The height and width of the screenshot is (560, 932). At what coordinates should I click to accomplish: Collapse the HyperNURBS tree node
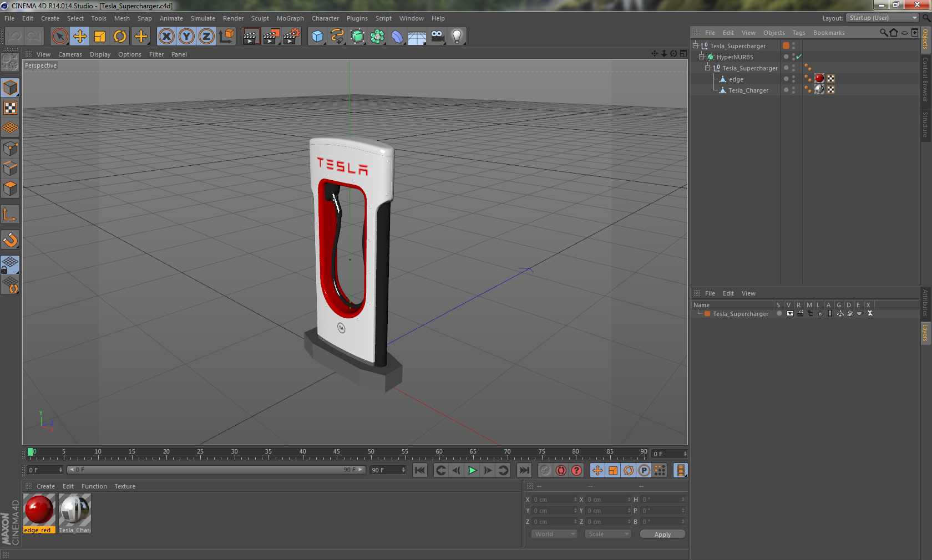[x=701, y=57]
